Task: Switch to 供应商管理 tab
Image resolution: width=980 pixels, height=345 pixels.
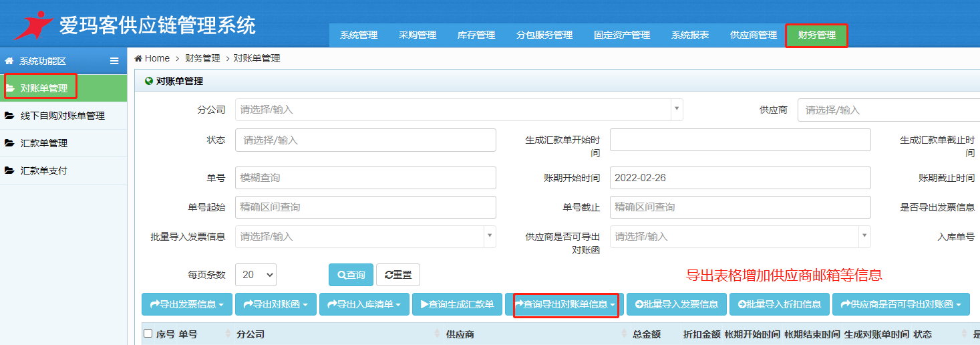Action: 754,35
